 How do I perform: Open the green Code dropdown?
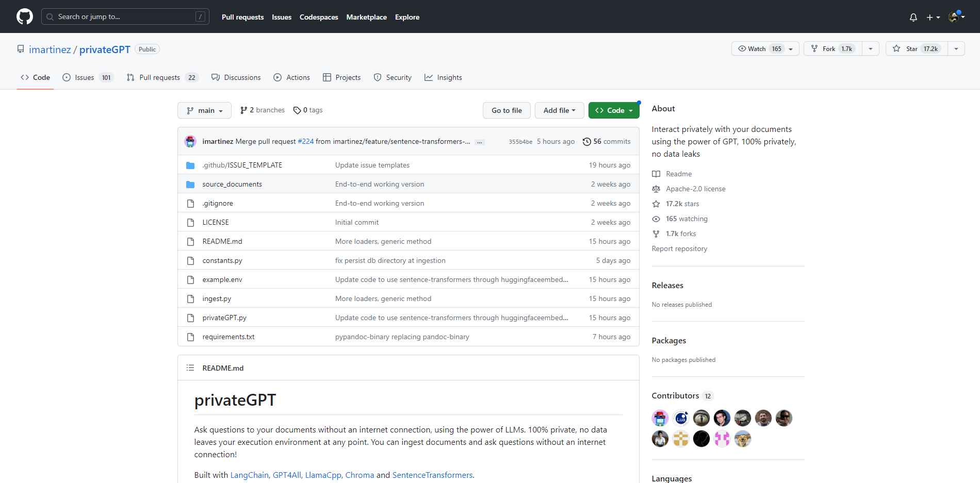pos(614,110)
